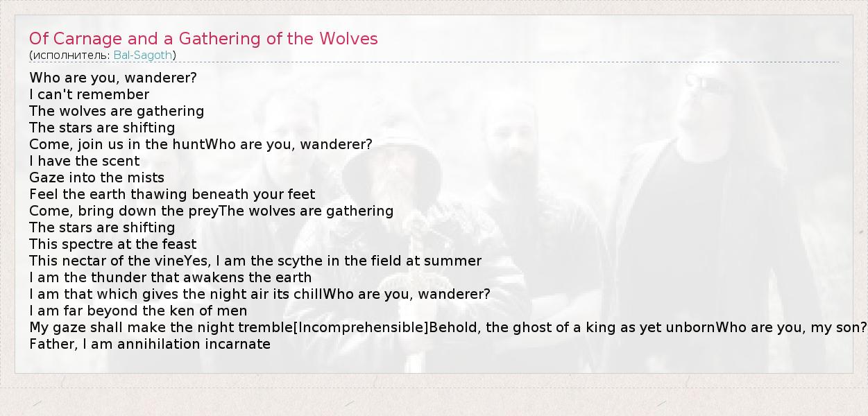Click the line starting 'Come, bring down the prey'
Image resolution: width=868 pixels, height=416 pixels.
(124, 211)
